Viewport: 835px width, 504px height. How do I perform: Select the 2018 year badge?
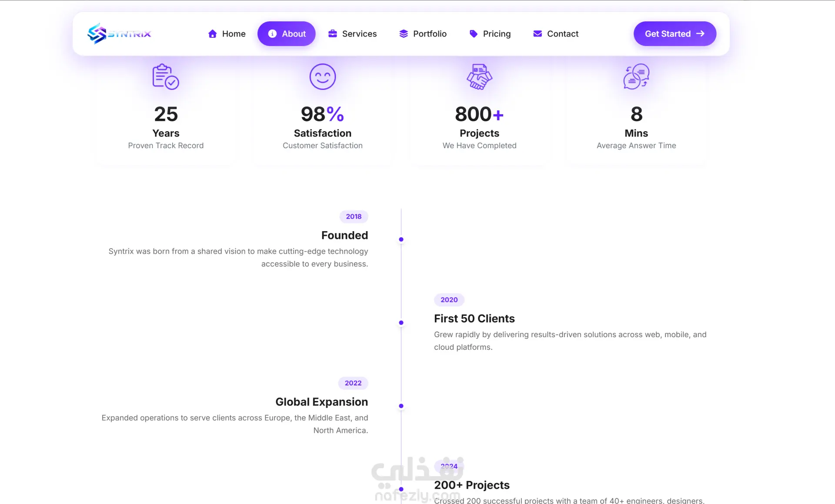coord(354,216)
